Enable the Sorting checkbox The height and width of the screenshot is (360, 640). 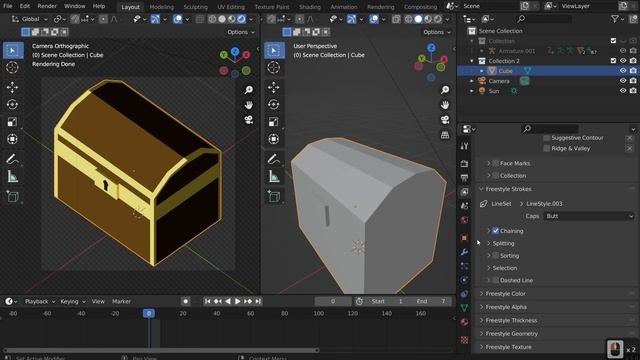click(x=496, y=256)
